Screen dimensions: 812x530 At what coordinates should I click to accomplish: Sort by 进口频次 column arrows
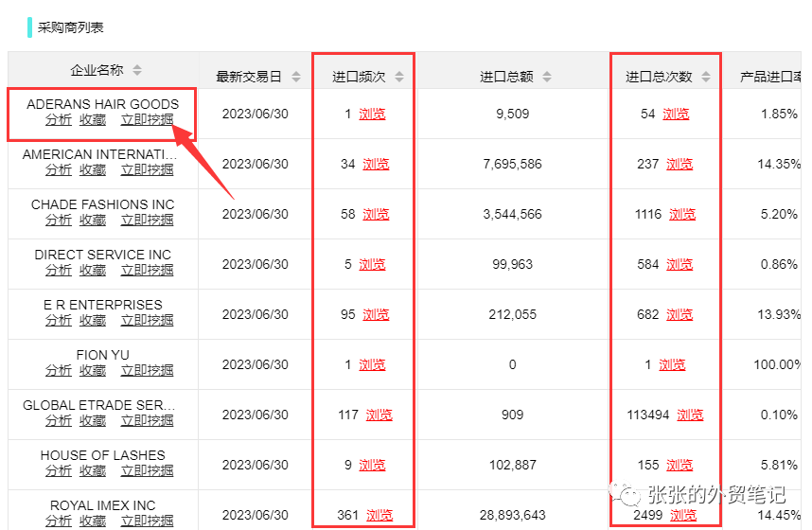click(399, 77)
